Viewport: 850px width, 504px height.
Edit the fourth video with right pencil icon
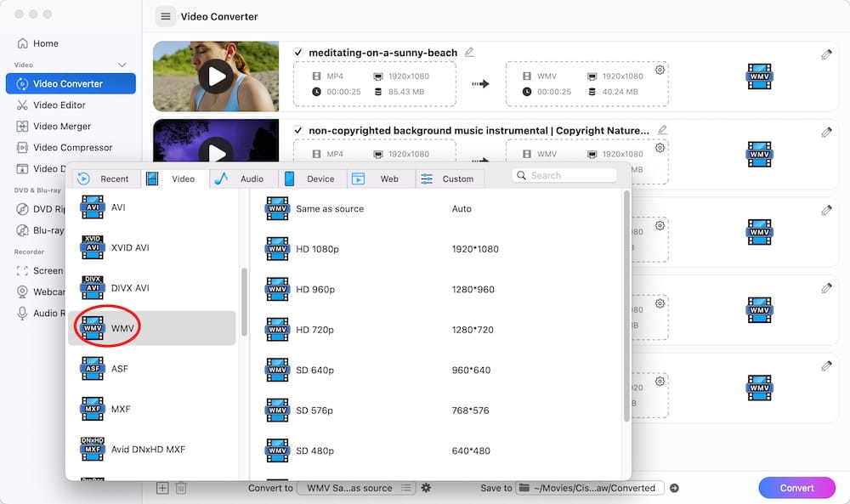click(x=826, y=288)
